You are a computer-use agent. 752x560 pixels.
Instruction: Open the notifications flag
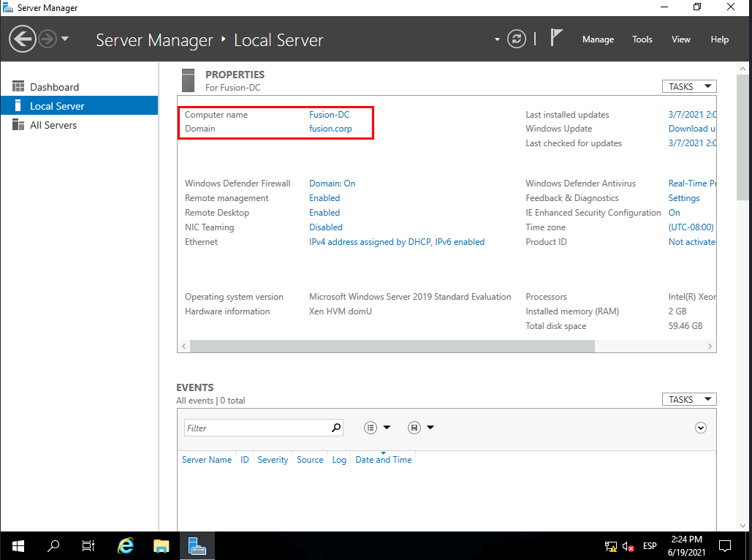coord(555,38)
